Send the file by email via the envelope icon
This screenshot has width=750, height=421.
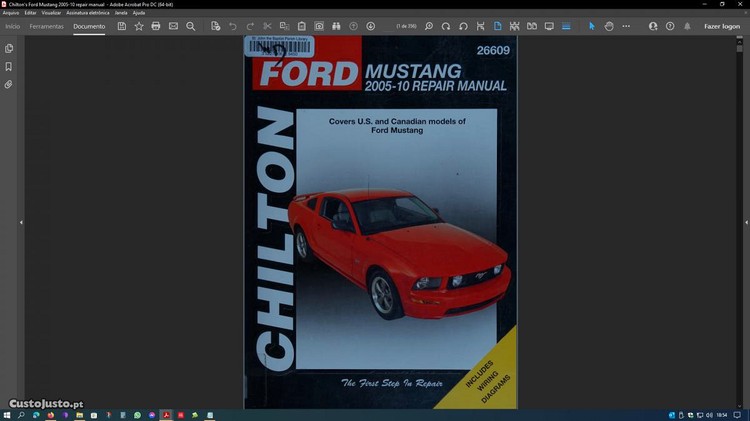coord(173,26)
